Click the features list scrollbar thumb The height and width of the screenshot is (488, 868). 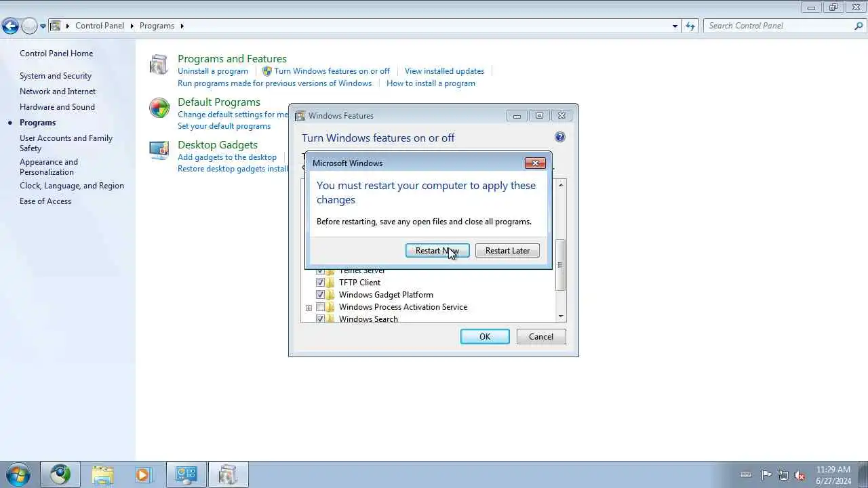tap(560, 265)
